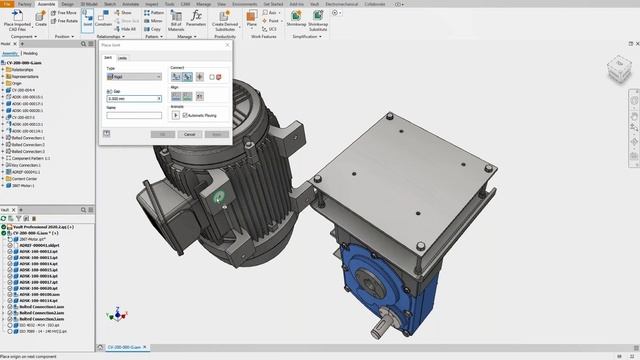Switch to the Sketch ribbon tab
Viewport: 640px width, 360px height.
tap(110, 4)
